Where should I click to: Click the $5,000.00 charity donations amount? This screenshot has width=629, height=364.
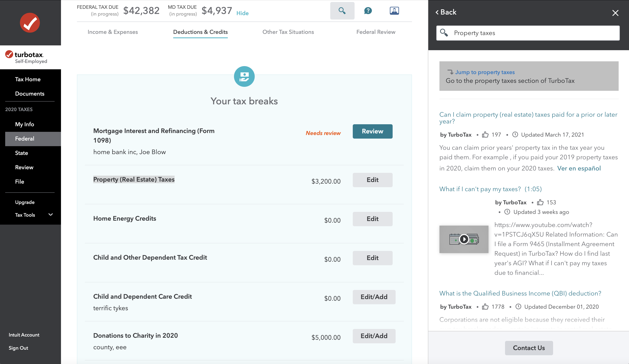pyautogui.click(x=326, y=337)
